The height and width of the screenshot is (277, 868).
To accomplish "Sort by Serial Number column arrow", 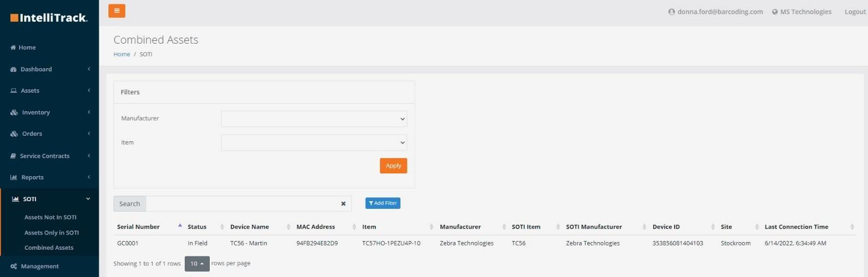I will tap(180, 226).
